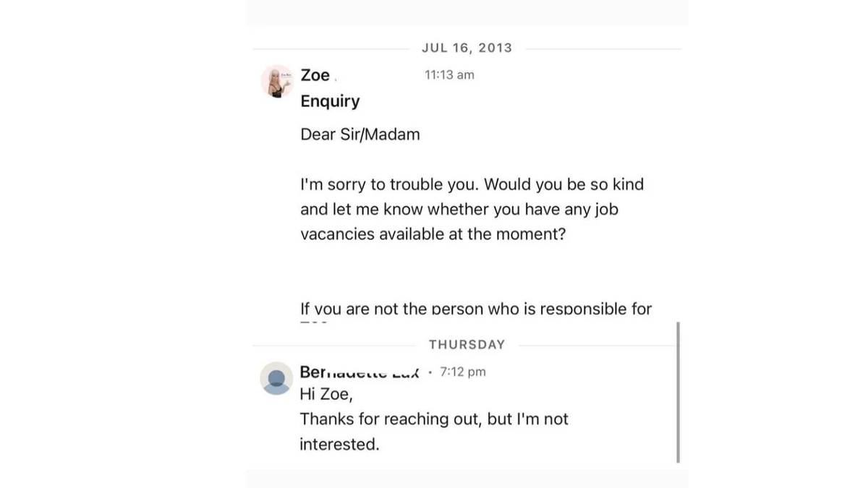Screen dimensions: 868x488
Task: Click the Hi Zoe greeting in reply
Action: point(326,394)
